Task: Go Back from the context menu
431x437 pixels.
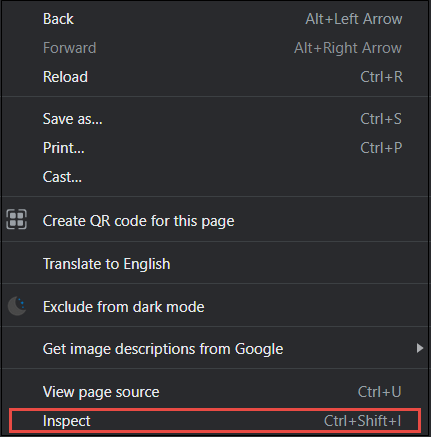Action: pos(215,19)
